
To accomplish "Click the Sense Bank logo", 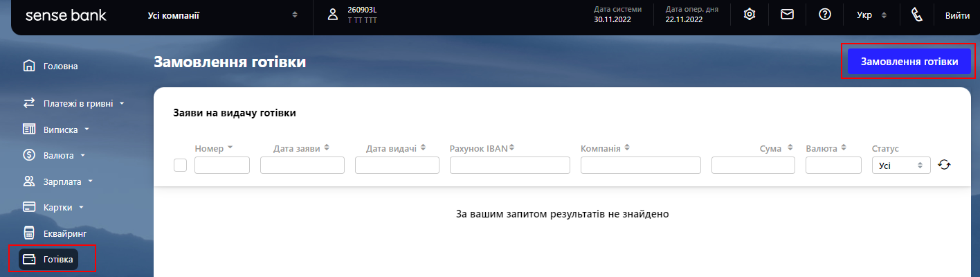I will (66, 15).
